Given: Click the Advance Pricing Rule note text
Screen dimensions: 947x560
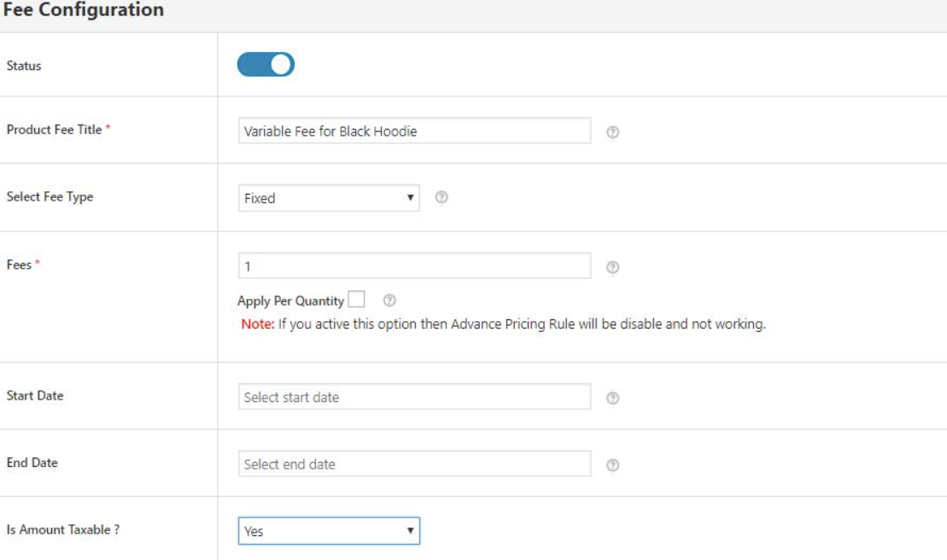Looking at the screenshot, I should click(x=503, y=324).
